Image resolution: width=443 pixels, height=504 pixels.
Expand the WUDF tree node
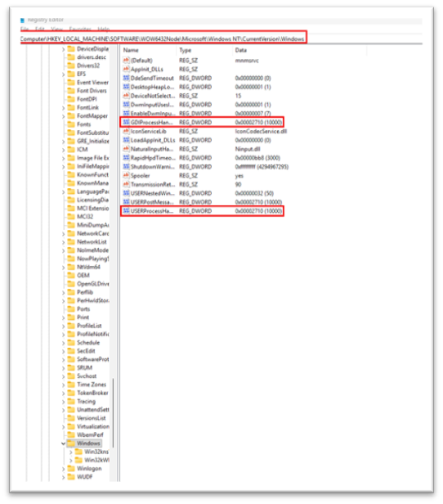(63, 477)
